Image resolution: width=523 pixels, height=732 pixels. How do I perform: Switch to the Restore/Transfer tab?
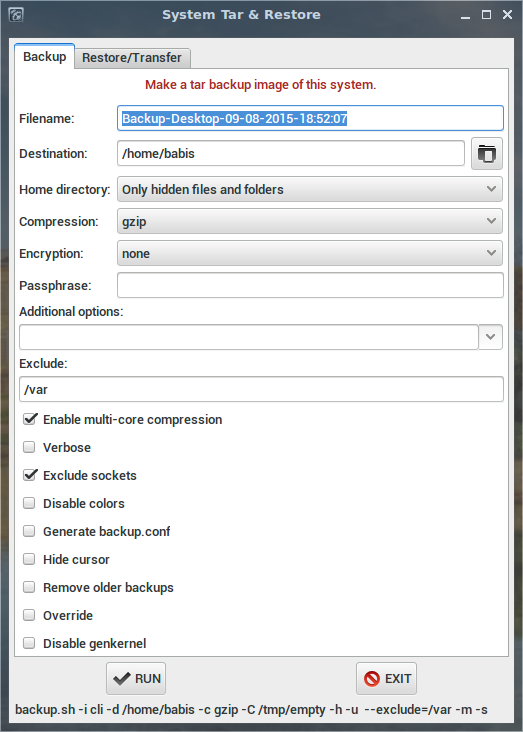pos(132,58)
